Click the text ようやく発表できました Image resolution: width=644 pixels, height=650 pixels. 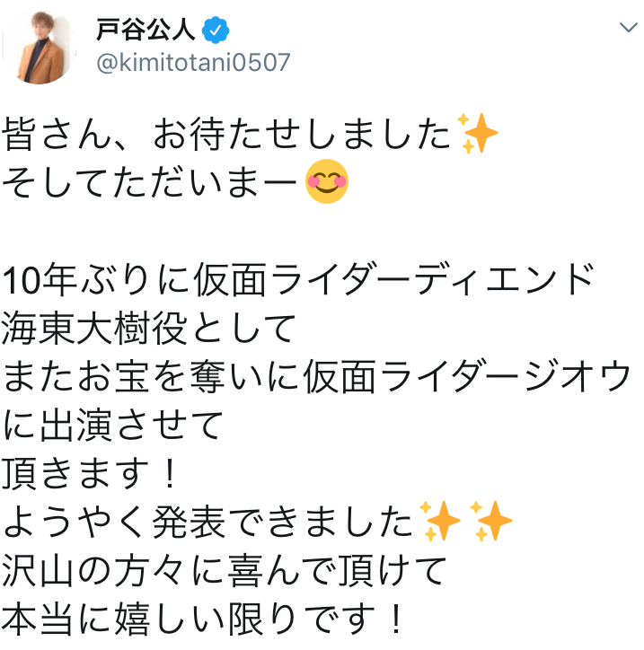click(x=207, y=522)
